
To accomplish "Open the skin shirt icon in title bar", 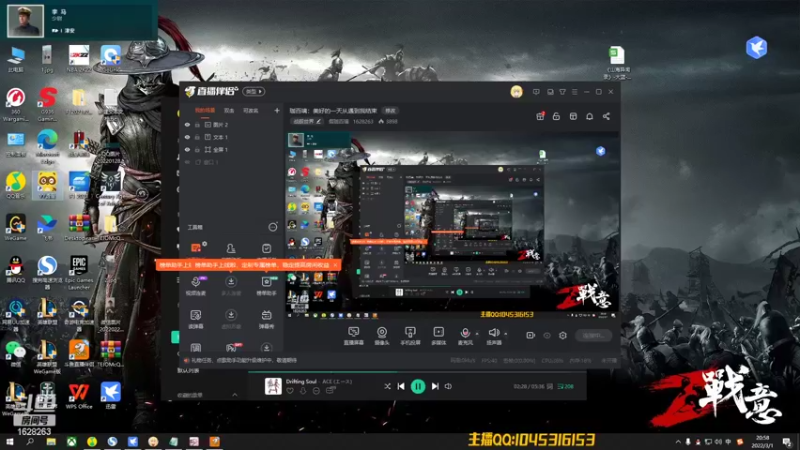I will tap(562, 92).
